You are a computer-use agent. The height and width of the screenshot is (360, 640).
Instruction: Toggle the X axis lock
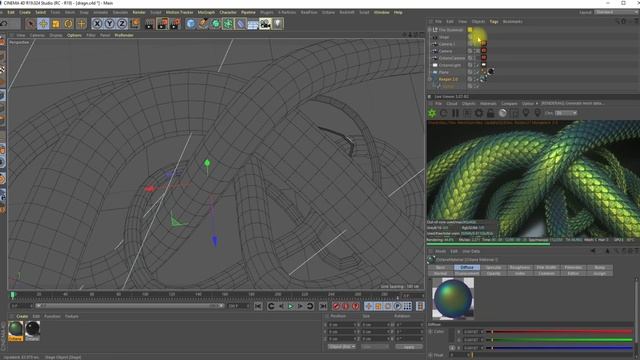click(97, 24)
